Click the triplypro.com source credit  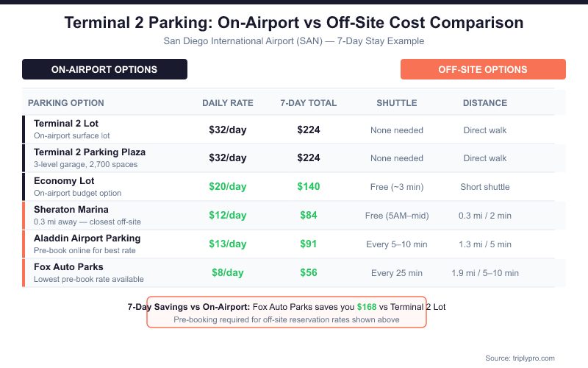coord(520,358)
